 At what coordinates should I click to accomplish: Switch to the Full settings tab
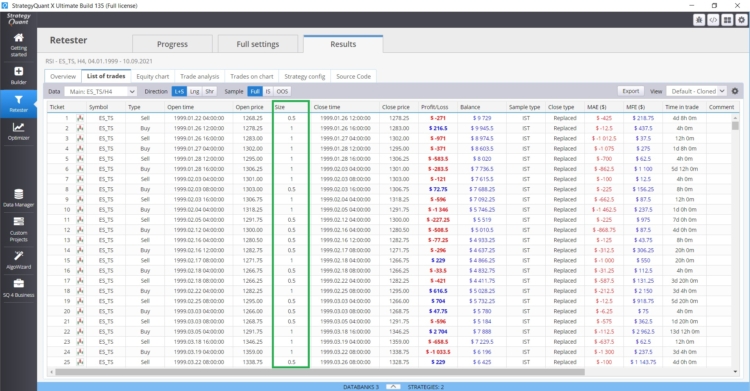click(258, 44)
